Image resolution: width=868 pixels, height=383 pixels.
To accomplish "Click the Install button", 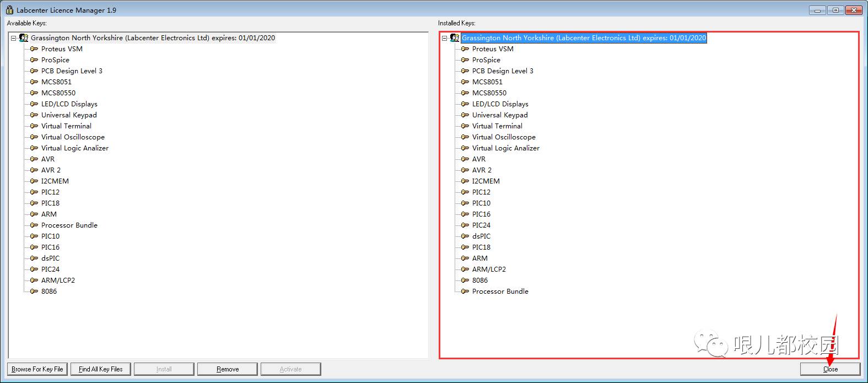I will [x=164, y=369].
